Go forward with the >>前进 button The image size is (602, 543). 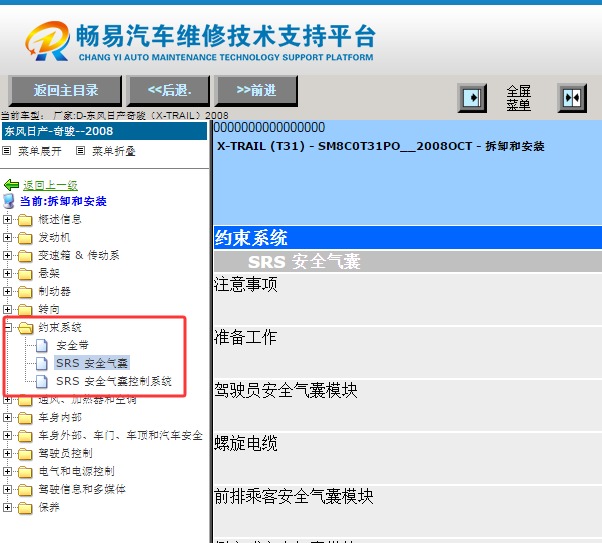(x=256, y=91)
